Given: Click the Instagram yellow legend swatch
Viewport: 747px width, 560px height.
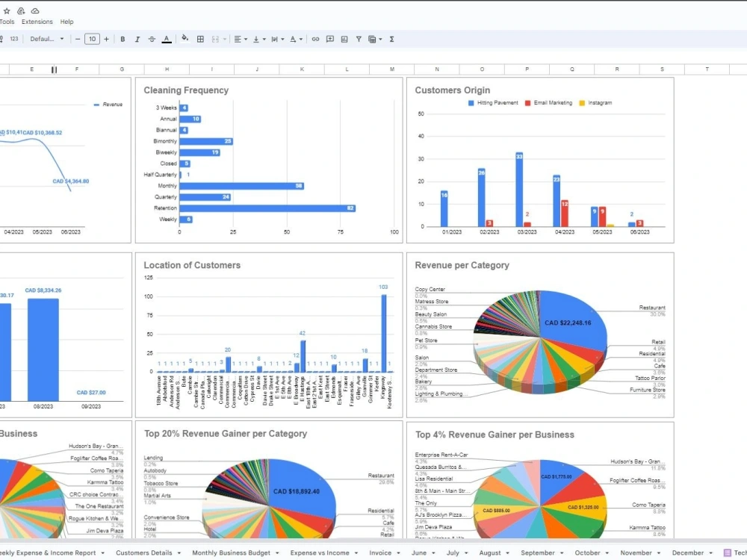Looking at the screenshot, I should (x=582, y=103).
